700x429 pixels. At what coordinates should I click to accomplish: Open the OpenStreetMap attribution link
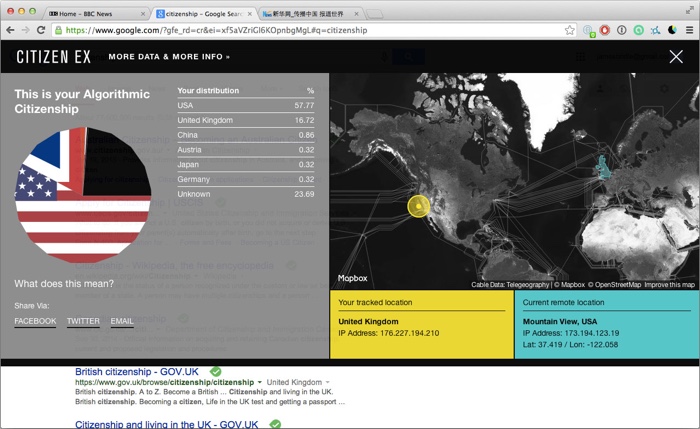[614, 285]
